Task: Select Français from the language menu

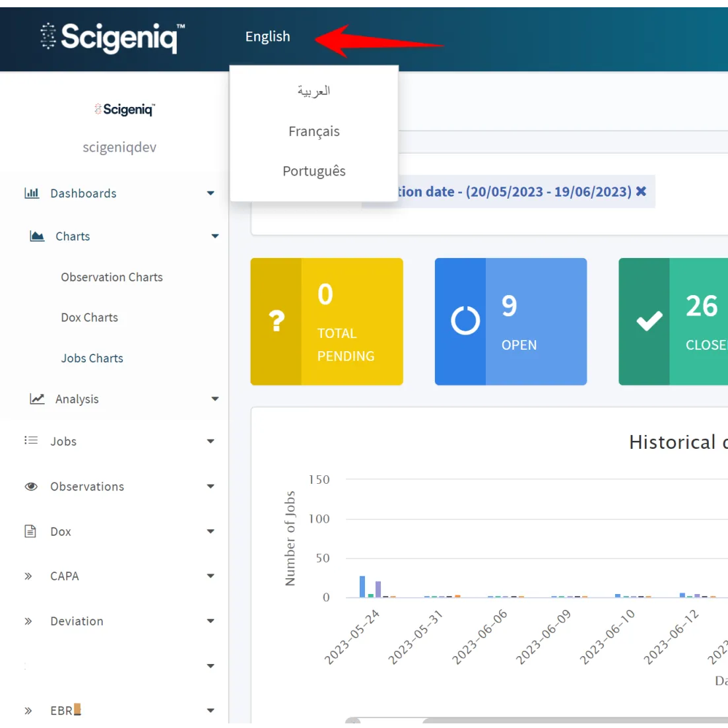Action: point(314,131)
